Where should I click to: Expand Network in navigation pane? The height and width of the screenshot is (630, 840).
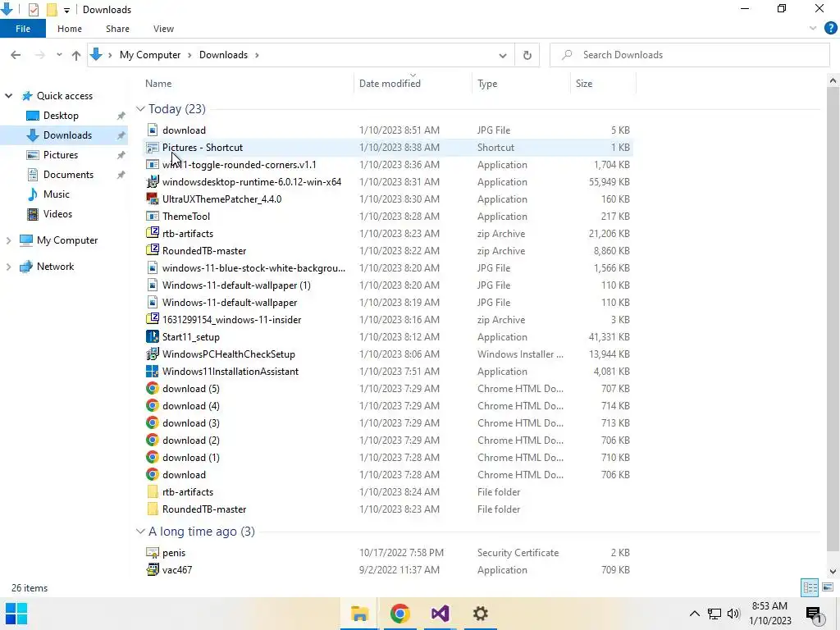coord(8,267)
